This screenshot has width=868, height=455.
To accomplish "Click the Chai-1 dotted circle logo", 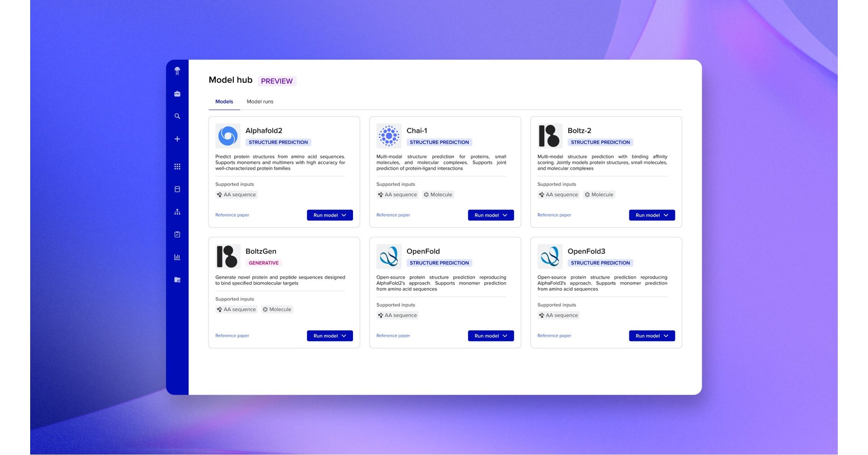I will [x=389, y=136].
